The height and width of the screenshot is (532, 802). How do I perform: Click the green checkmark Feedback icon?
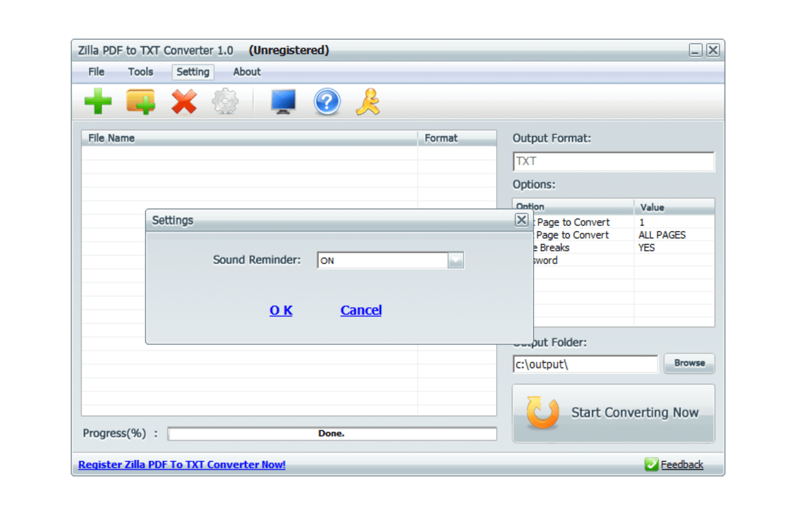click(x=651, y=465)
